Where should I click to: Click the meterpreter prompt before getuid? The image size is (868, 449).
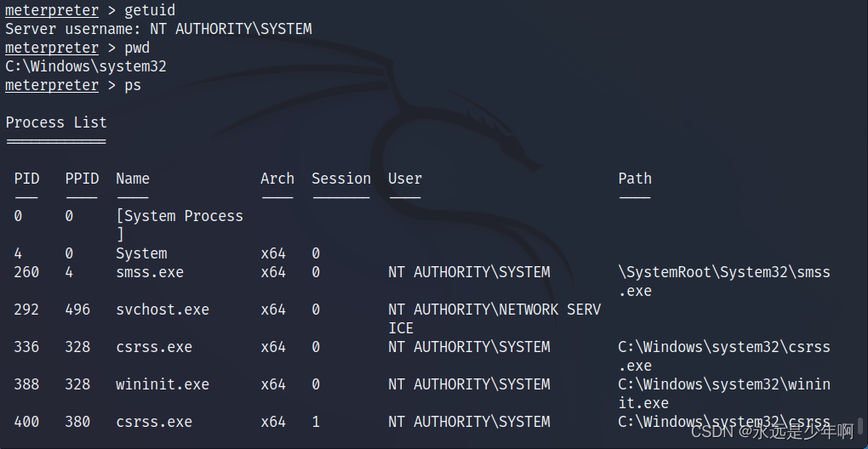click(x=52, y=10)
